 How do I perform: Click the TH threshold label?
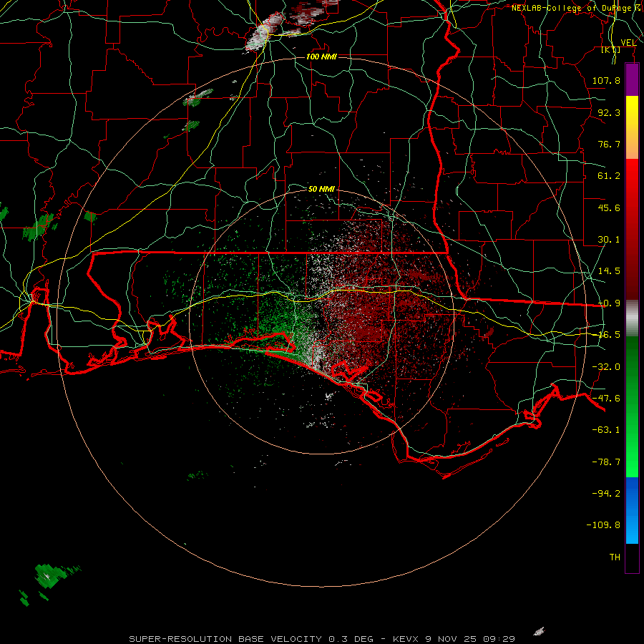point(615,557)
